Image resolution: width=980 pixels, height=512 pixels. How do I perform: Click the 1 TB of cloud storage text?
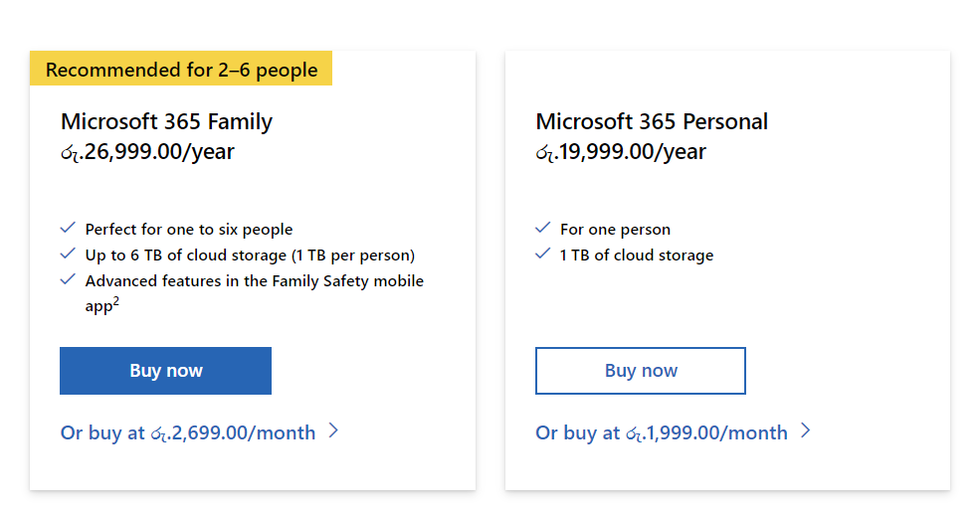pos(636,255)
